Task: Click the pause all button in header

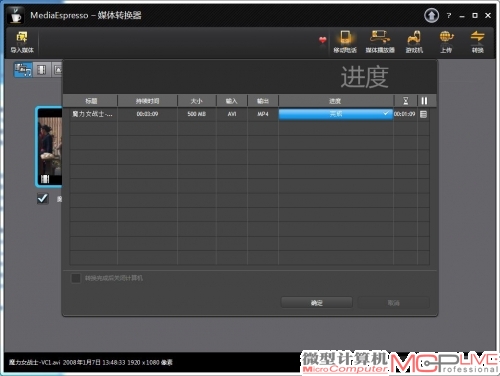Action: click(424, 101)
